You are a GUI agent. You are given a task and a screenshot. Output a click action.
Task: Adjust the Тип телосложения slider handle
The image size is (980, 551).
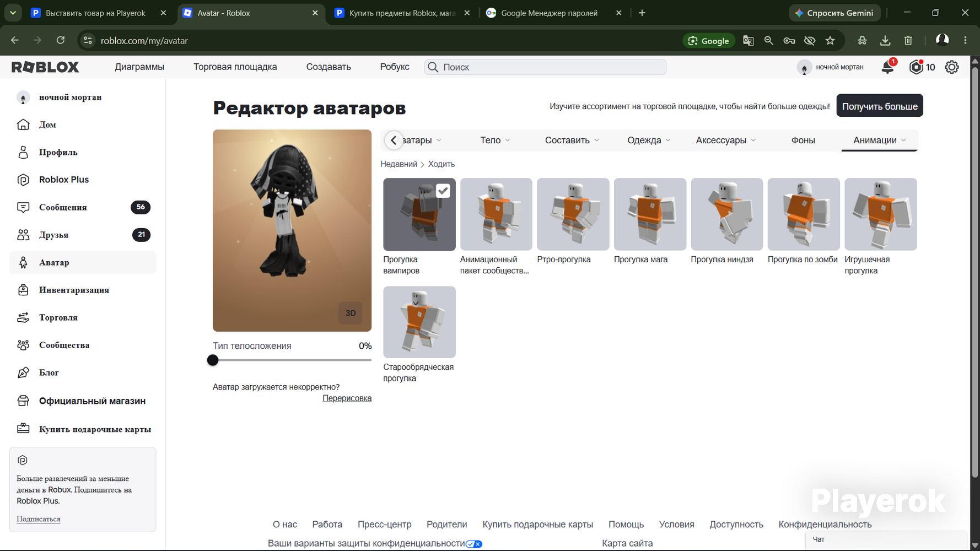pos(213,360)
